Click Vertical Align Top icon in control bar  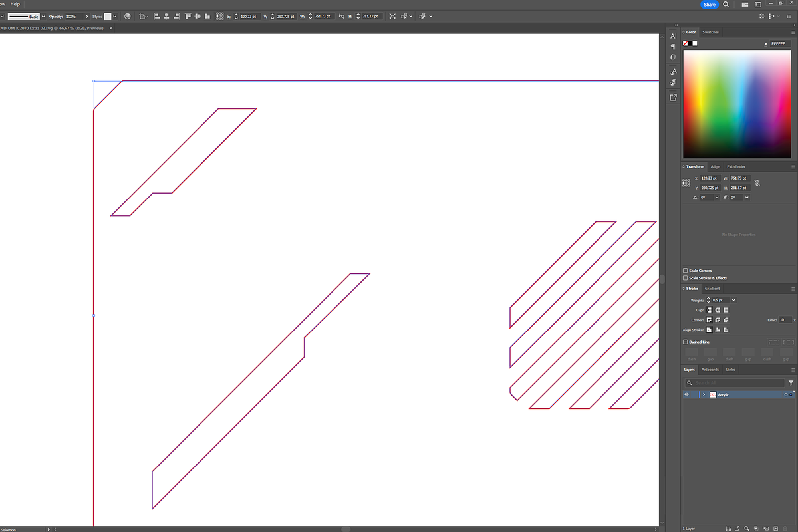click(x=188, y=16)
